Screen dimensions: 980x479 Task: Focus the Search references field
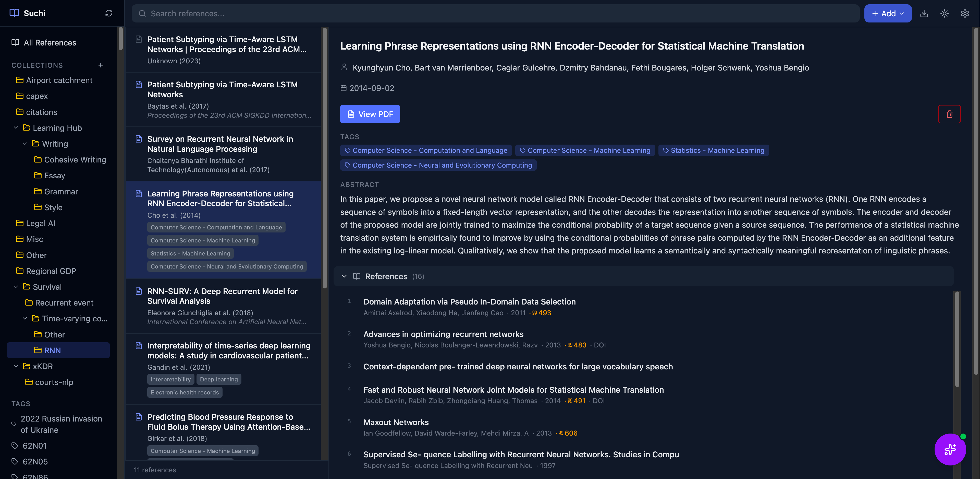coord(495,14)
